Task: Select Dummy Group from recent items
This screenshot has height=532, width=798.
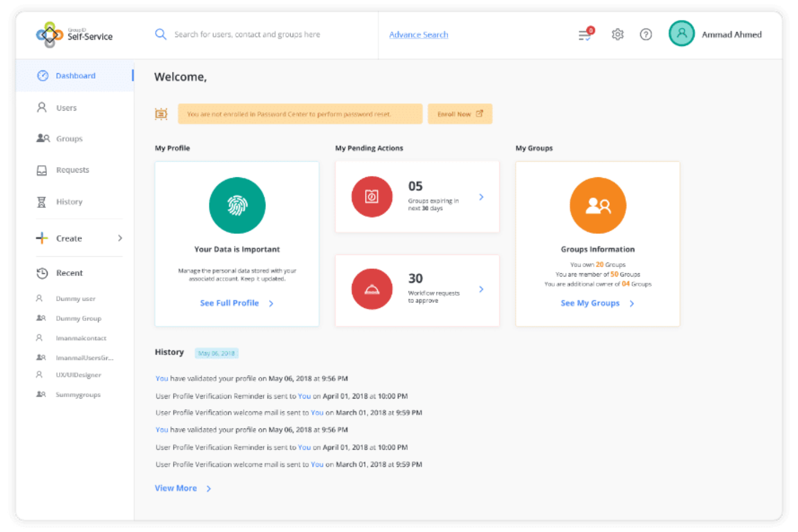Action: [x=78, y=318]
